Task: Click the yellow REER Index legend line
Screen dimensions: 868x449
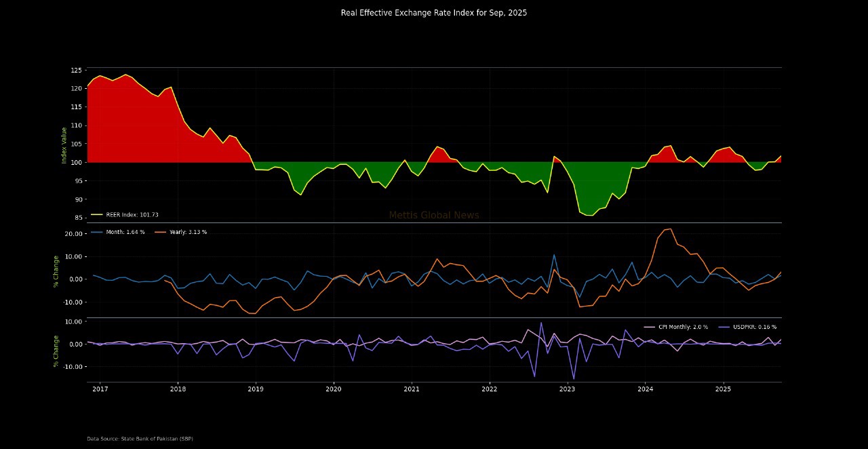Action: point(97,214)
